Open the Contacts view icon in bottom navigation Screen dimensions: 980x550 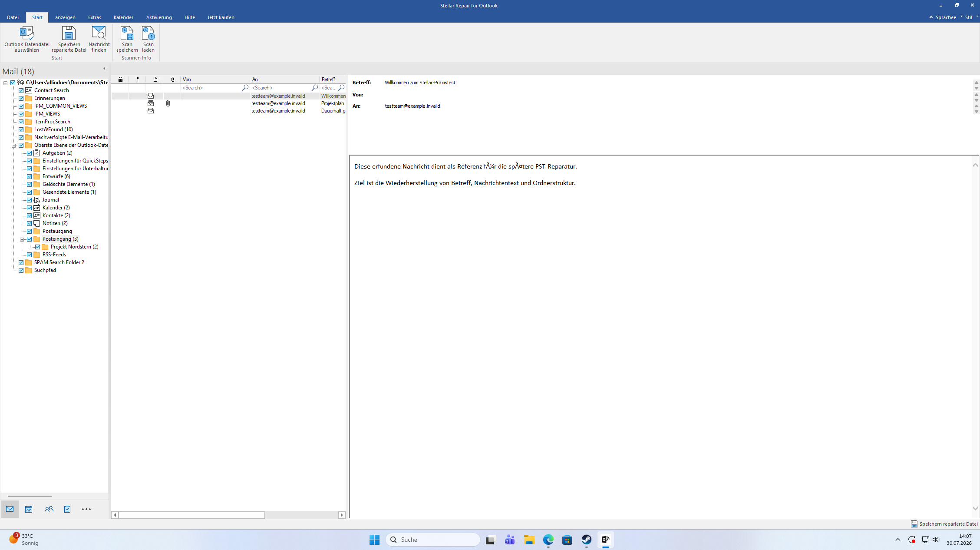tap(49, 509)
